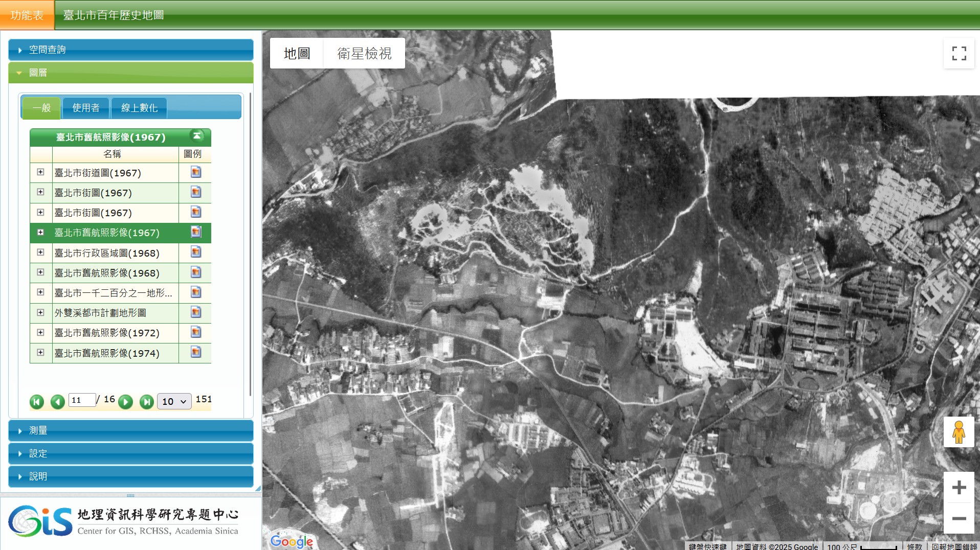Screen dimensions: 980x550
Task: Open the 功能表 menu
Action: [x=27, y=15]
